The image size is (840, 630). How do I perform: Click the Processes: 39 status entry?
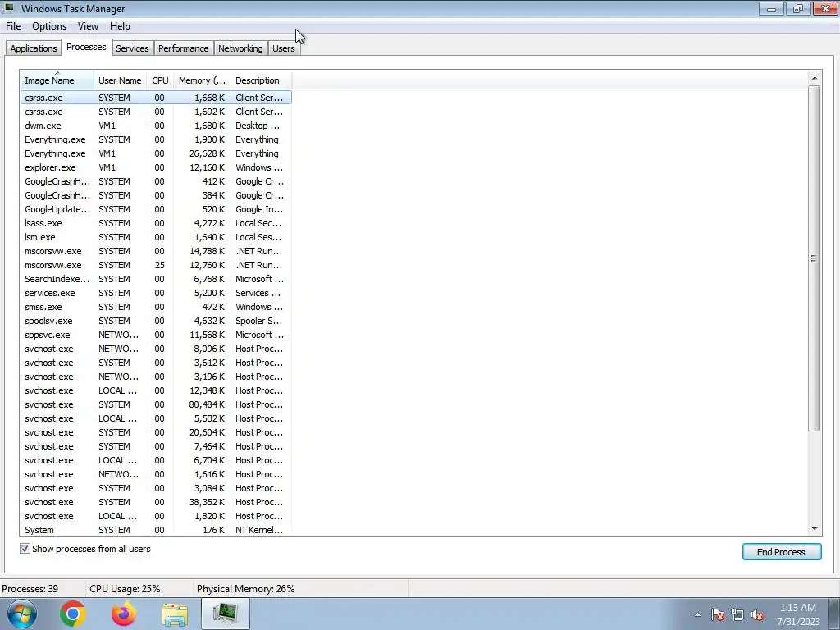point(30,589)
